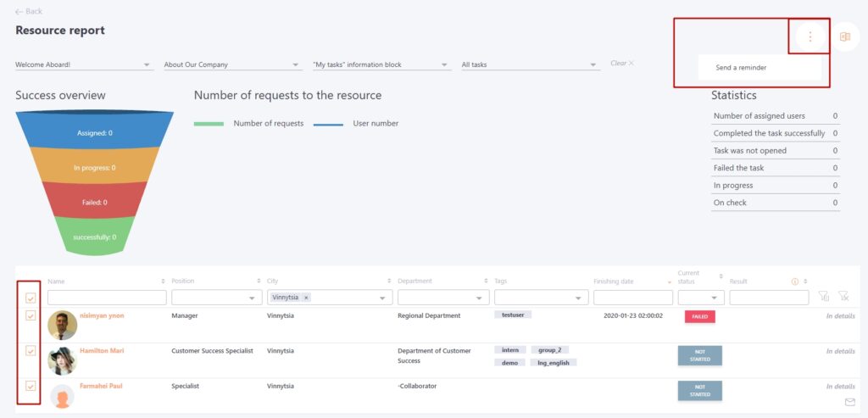View In details for nisimyan ynon
Viewport: 868px width, 418px height.
coord(840,316)
